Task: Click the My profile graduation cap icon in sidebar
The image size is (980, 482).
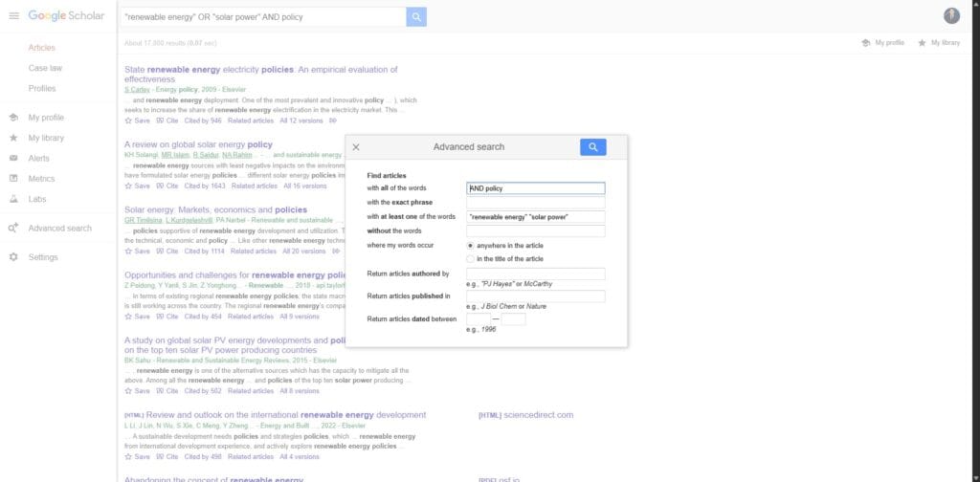Action: click(x=13, y=118)
